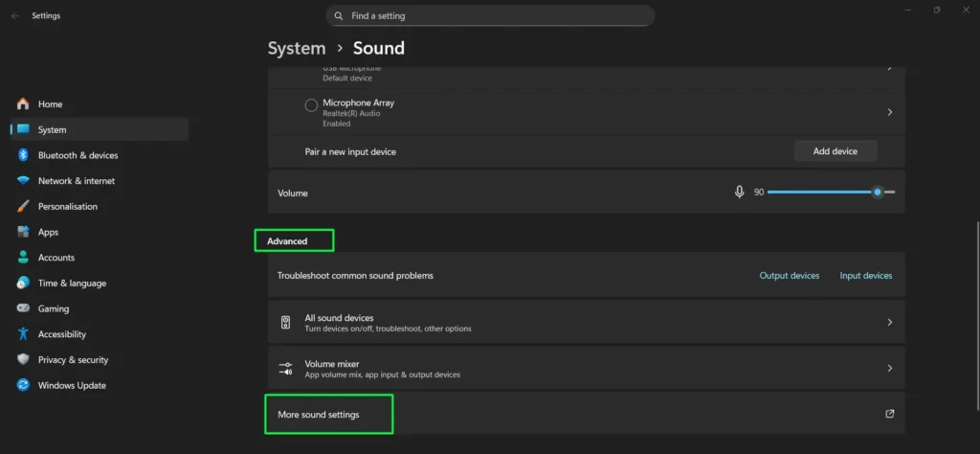The height and width of the screenshot is (454, 980).
Task: Troubleshoot Output devices link
Action: pos(790,276)
